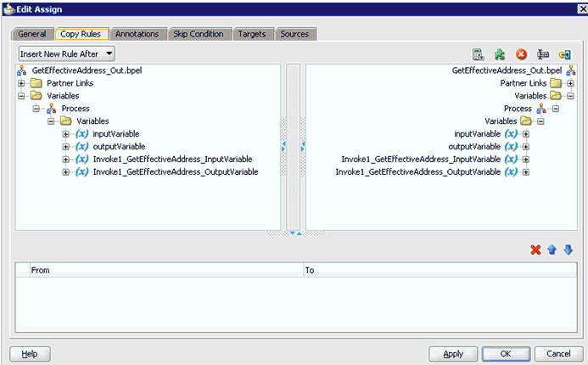Select left inputVariable label
This screenshot has height=365, width=588.
(x=116, y=133)
